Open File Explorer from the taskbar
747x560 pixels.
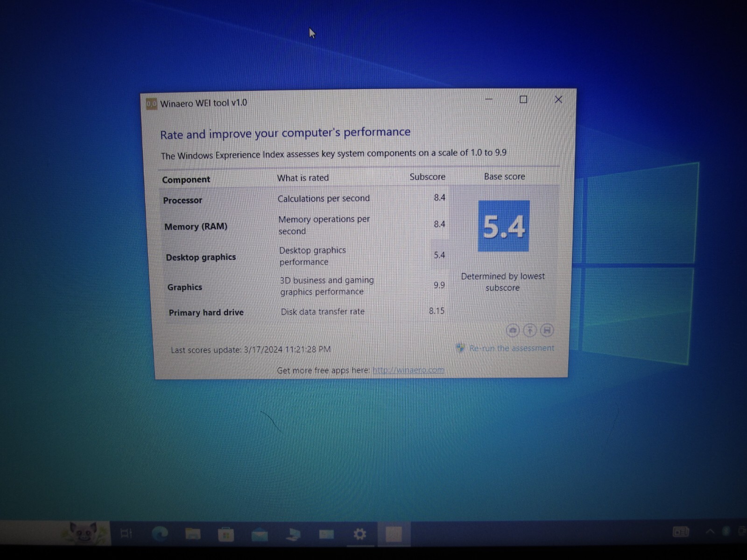(x=193, y=533)
